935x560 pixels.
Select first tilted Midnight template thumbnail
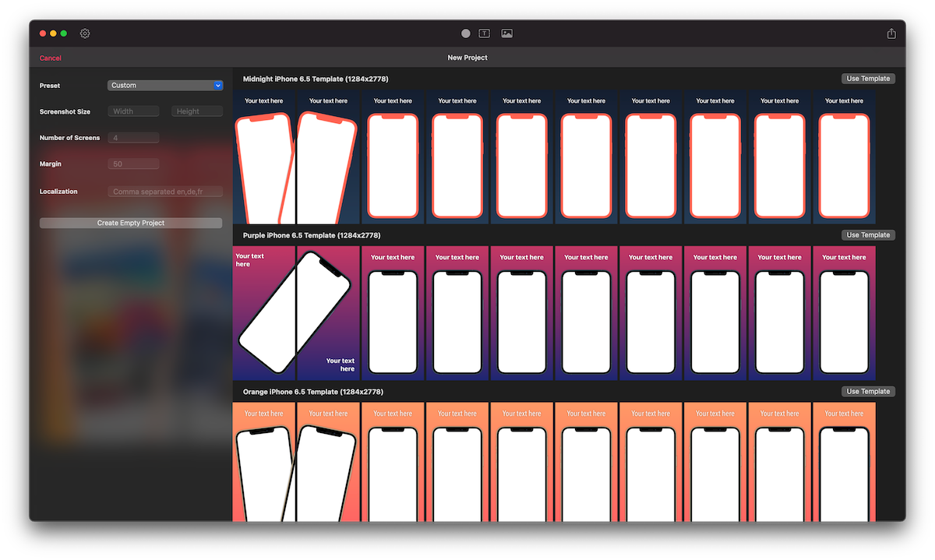(264, 158)
